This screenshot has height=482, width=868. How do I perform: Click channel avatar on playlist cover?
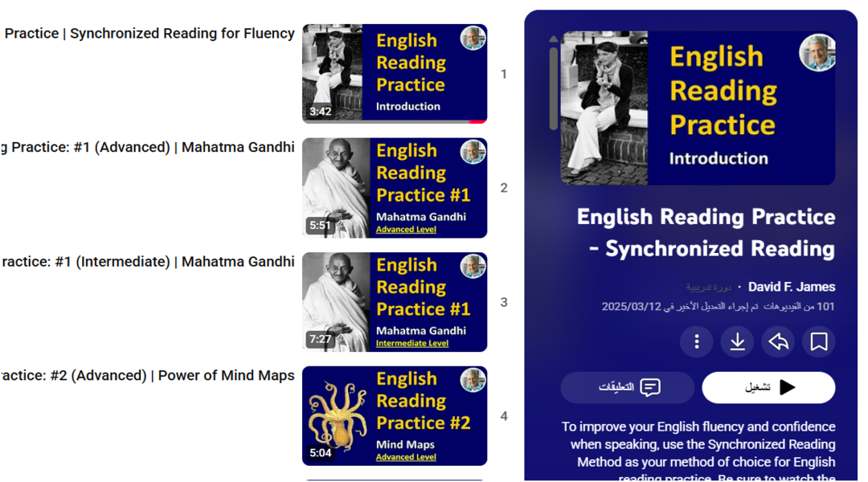[x=817, y=52]
